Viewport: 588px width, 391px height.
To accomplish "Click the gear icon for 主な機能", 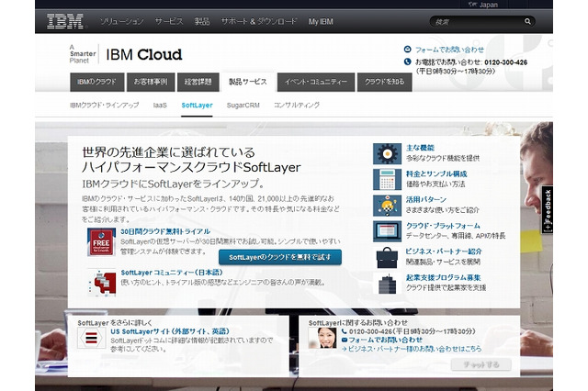I will pos(387,153).
